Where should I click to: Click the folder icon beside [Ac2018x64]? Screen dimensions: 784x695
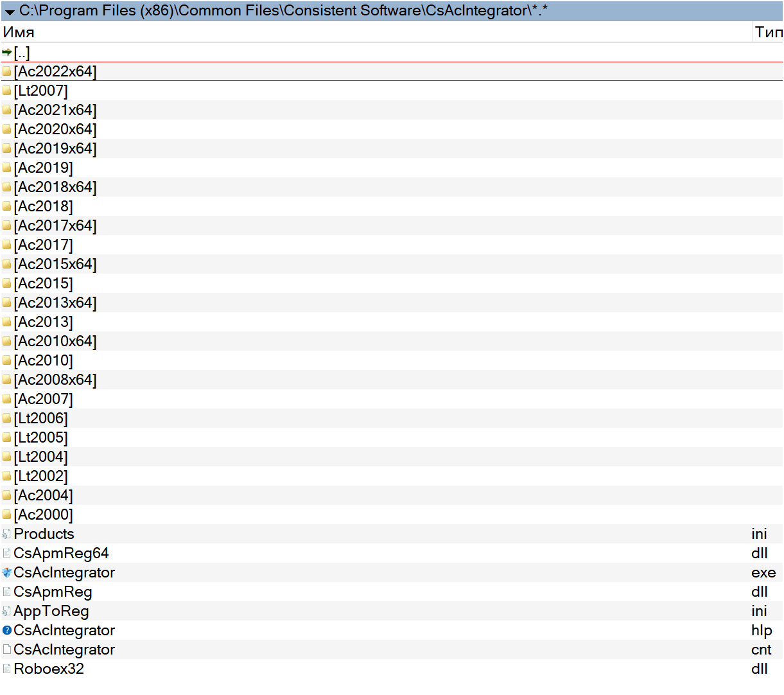click(7, 187)
